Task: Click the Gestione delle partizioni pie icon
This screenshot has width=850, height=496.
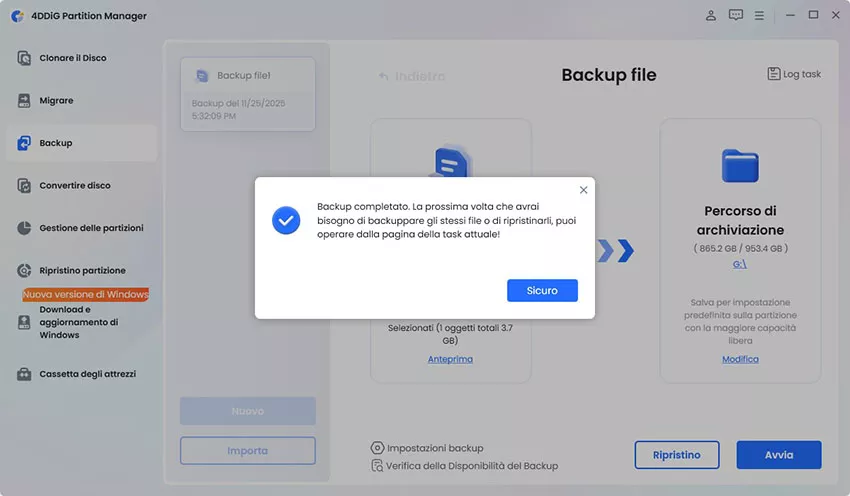Action: coord(24,228)
